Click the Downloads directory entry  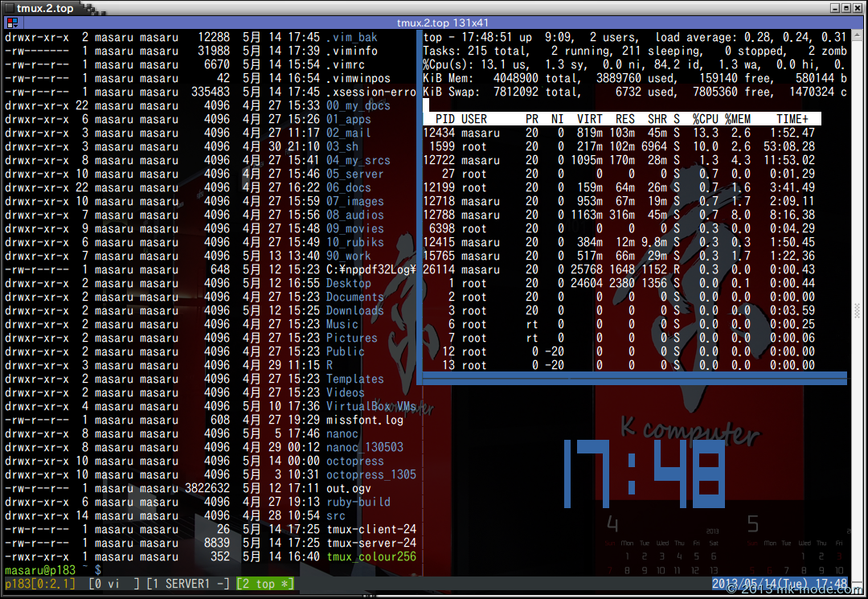tap(354, 310)
